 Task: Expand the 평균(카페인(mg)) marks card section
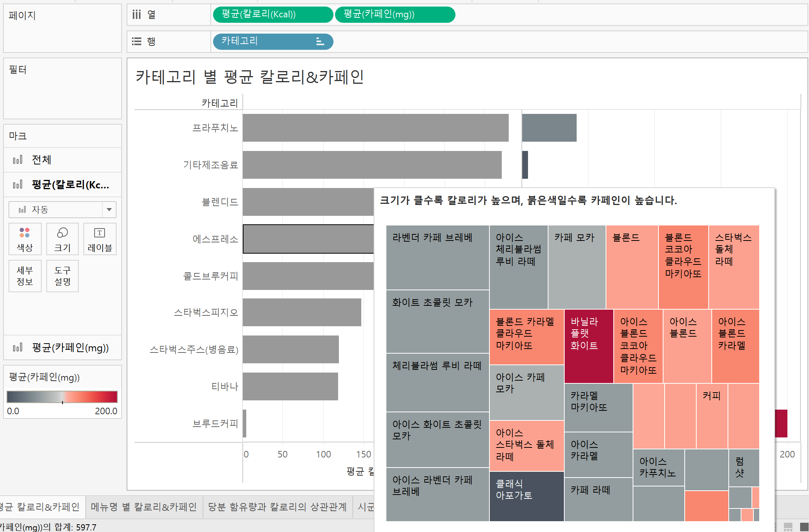tap(69, 348)
